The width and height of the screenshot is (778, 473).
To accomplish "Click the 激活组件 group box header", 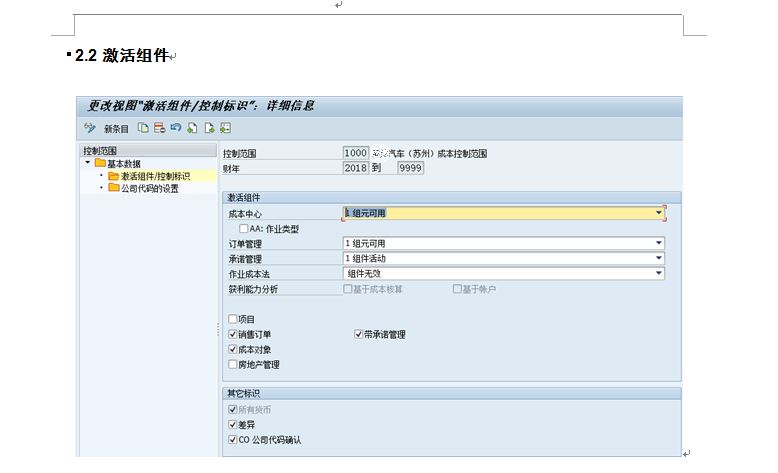I will 452,198.
